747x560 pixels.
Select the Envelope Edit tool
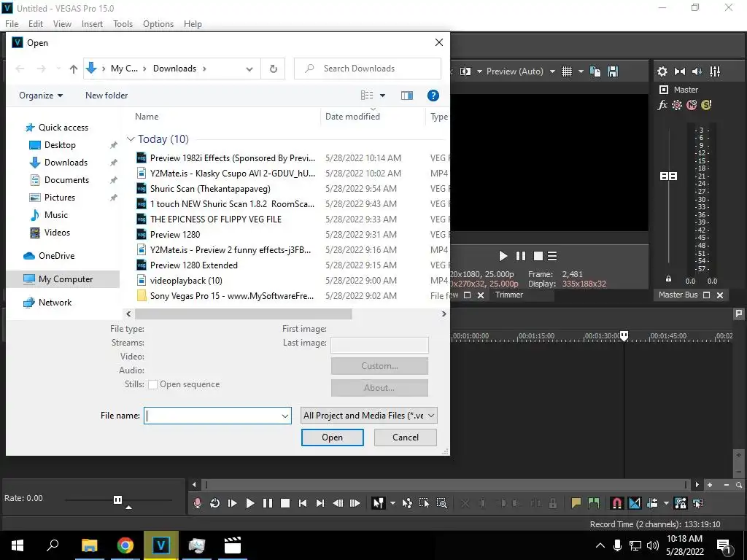click(x=407, y=503)
